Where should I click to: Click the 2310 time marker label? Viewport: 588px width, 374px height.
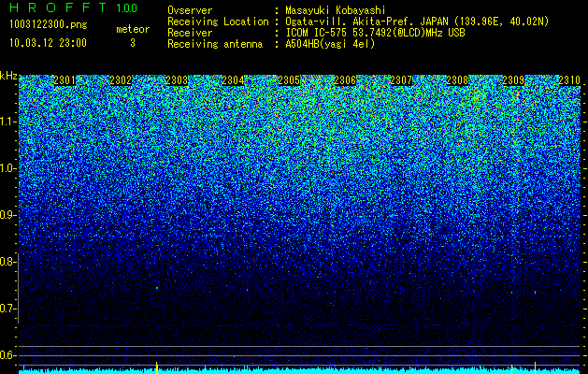(569, 80)
